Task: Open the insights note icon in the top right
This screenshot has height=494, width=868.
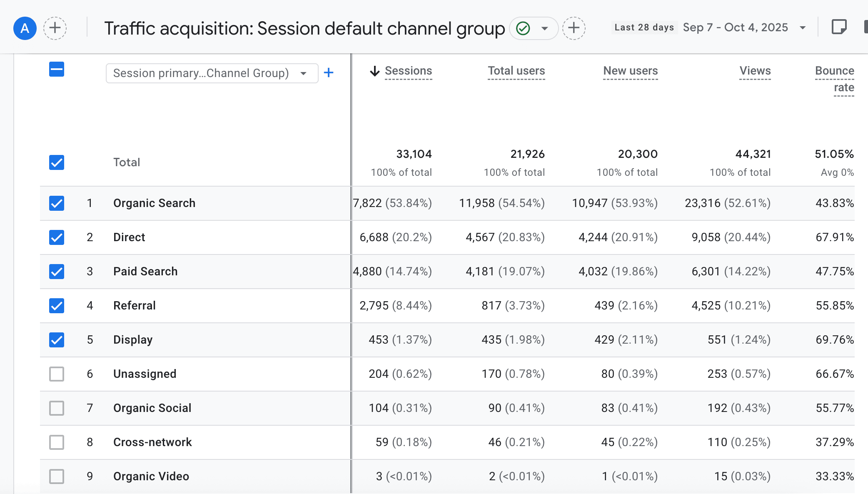Action: coord(839,27)
